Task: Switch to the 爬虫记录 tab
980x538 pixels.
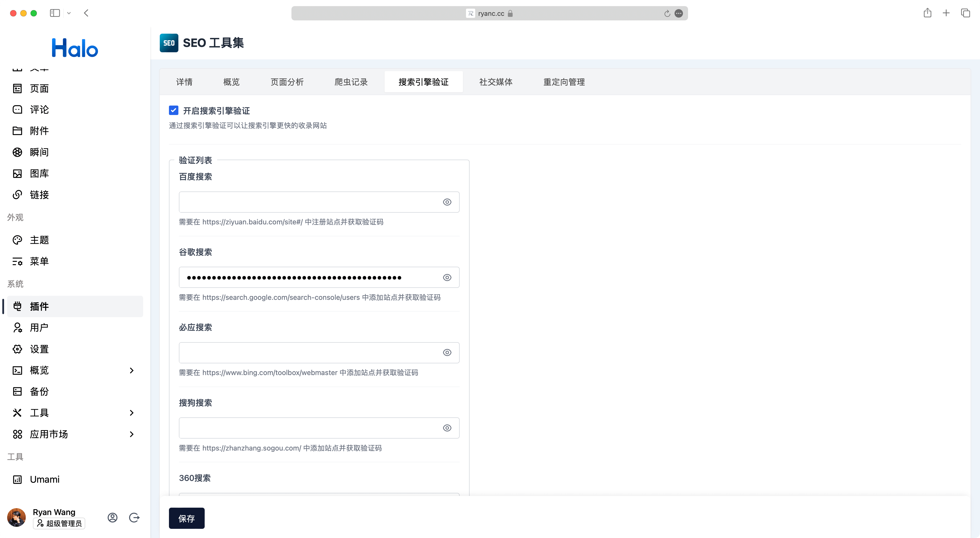Action: tap(351, 82)
